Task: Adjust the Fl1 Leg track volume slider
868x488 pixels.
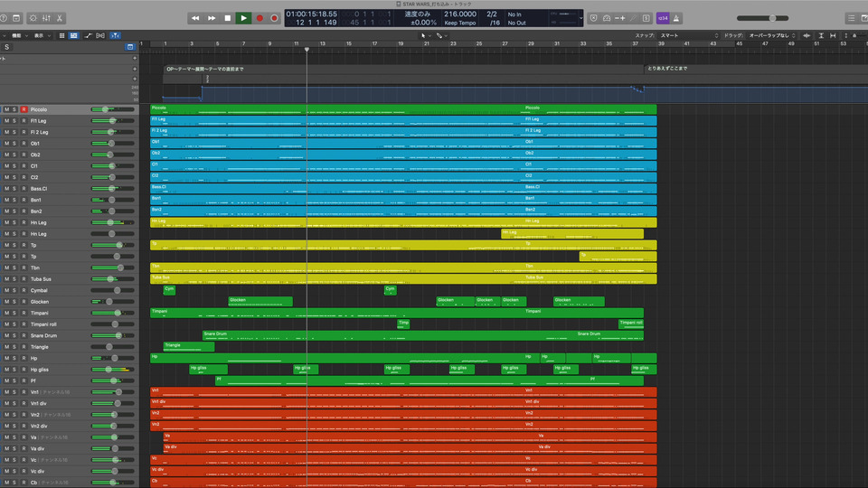Action: pyautogui.click(x=112, y=120)
